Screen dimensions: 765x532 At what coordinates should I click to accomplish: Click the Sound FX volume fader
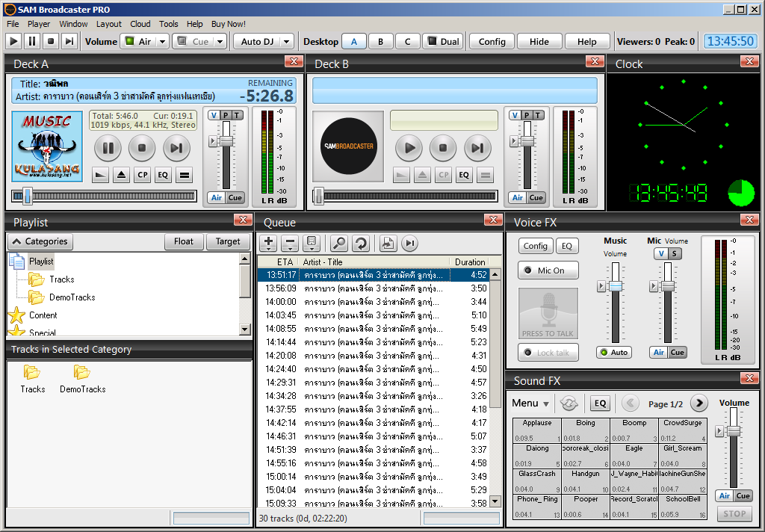(734, 431)
